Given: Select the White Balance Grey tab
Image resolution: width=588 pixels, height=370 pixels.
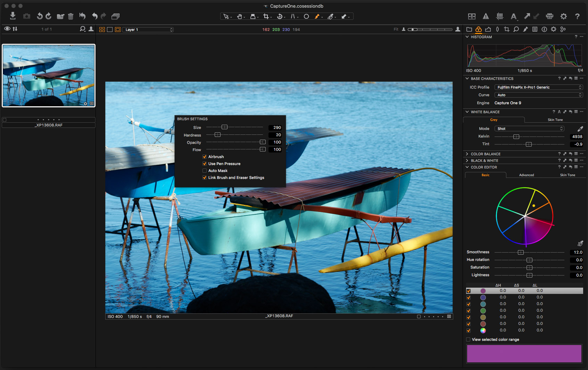Looking at the screenshot, I should (494, 120).
